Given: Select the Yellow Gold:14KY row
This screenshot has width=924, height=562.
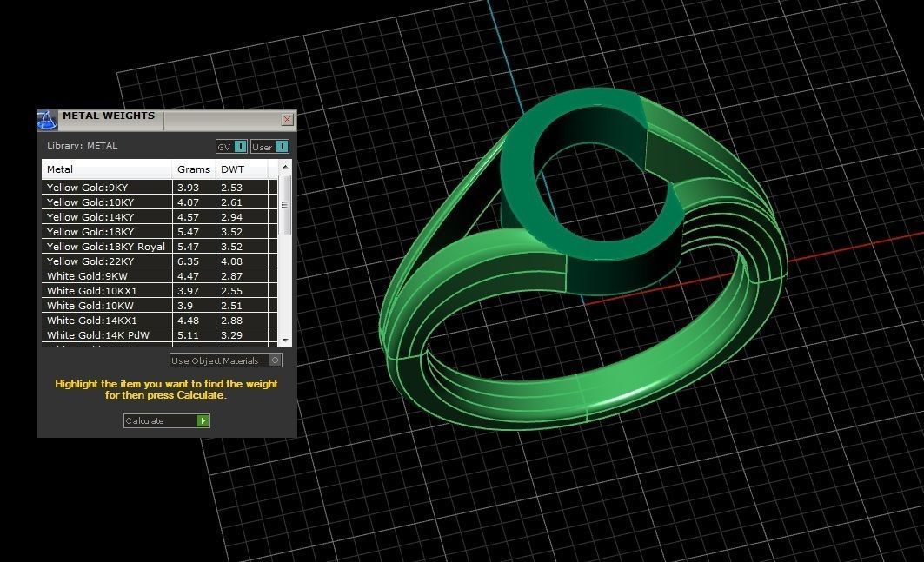Looking at the screenshot, I should [159, 217].
